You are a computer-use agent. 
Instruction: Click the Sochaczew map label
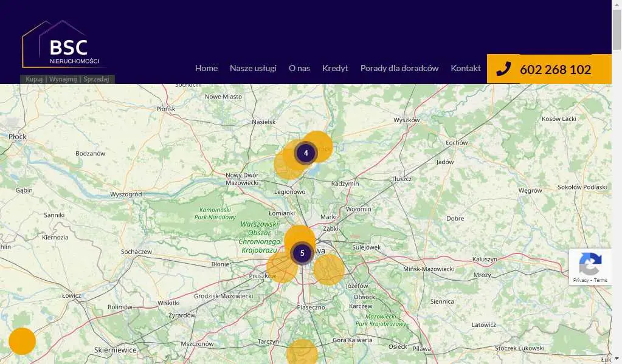(x=136, y=252)
